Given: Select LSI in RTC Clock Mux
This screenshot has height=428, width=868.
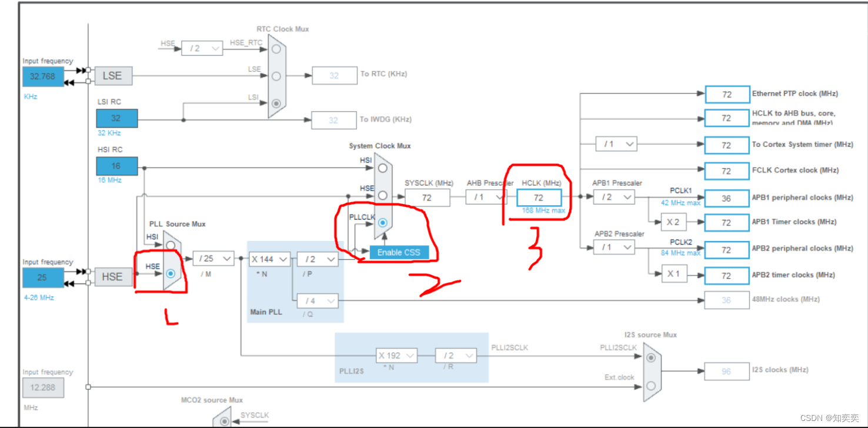Looking at the screenshot, I should click(276, 103).
